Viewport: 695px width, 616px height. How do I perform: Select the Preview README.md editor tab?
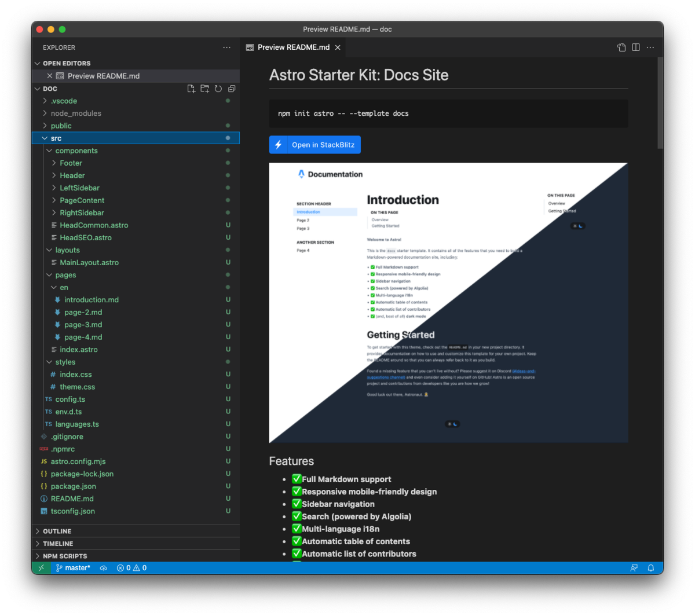click(x=293, y=47)
